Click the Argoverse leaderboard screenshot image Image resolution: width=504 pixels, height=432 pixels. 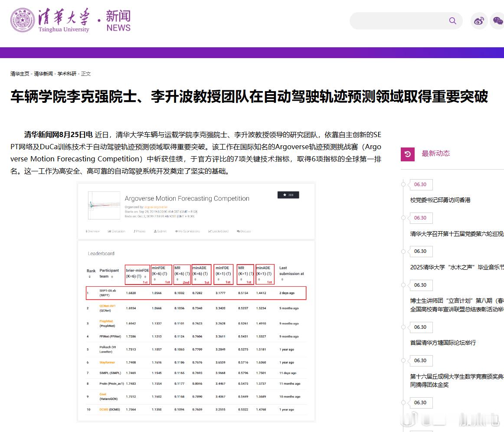coord(196,302)
